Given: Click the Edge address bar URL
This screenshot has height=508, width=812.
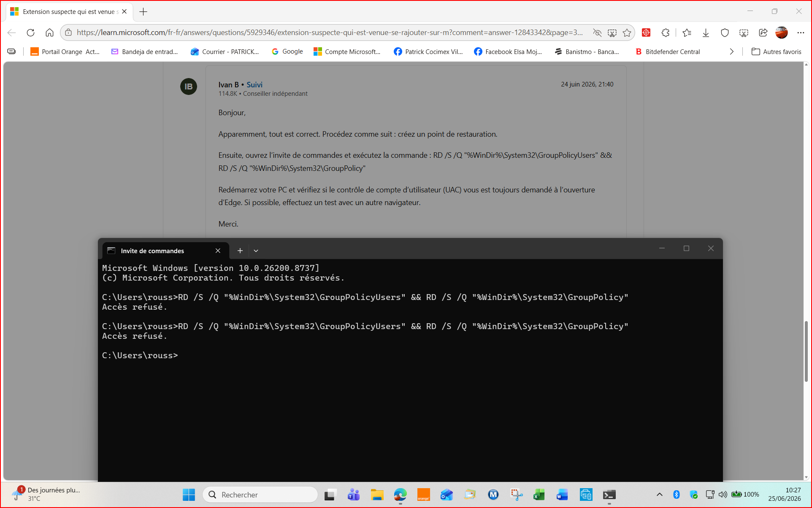Looking at the screenshot, I should point(330,32).
